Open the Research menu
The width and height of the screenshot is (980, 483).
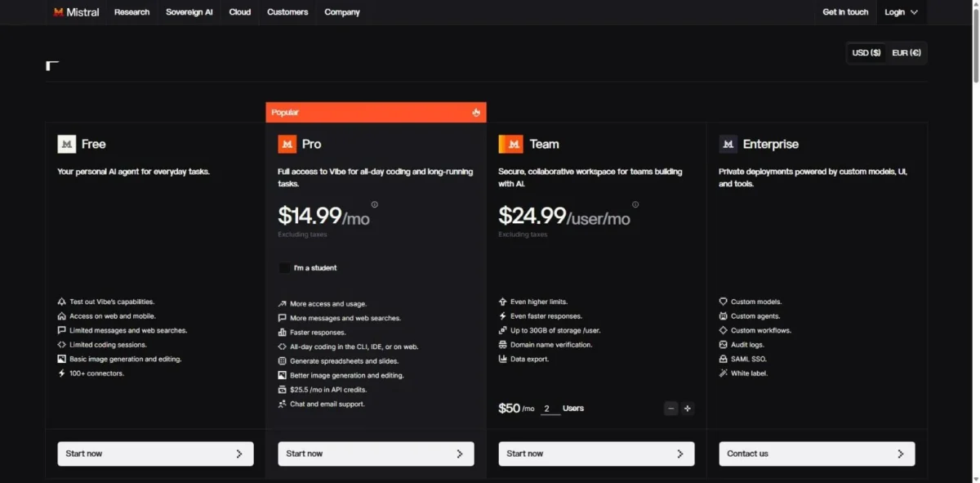click(x=131, y=12)
